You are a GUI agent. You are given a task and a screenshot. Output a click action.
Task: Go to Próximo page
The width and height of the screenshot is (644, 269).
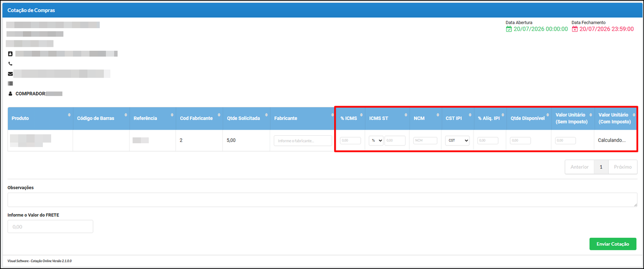623,167
